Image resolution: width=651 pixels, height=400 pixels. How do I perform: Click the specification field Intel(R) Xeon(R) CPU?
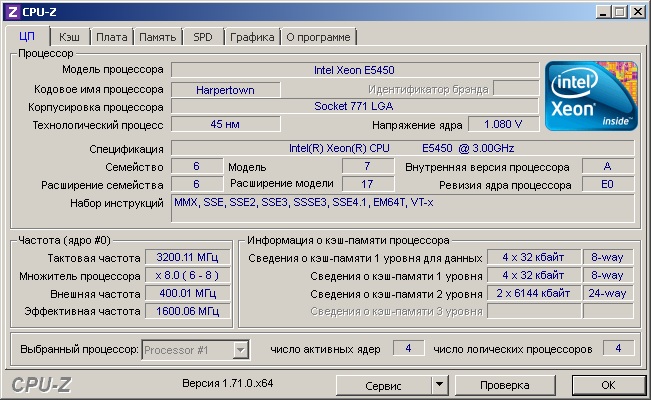(x=403, y=148)
